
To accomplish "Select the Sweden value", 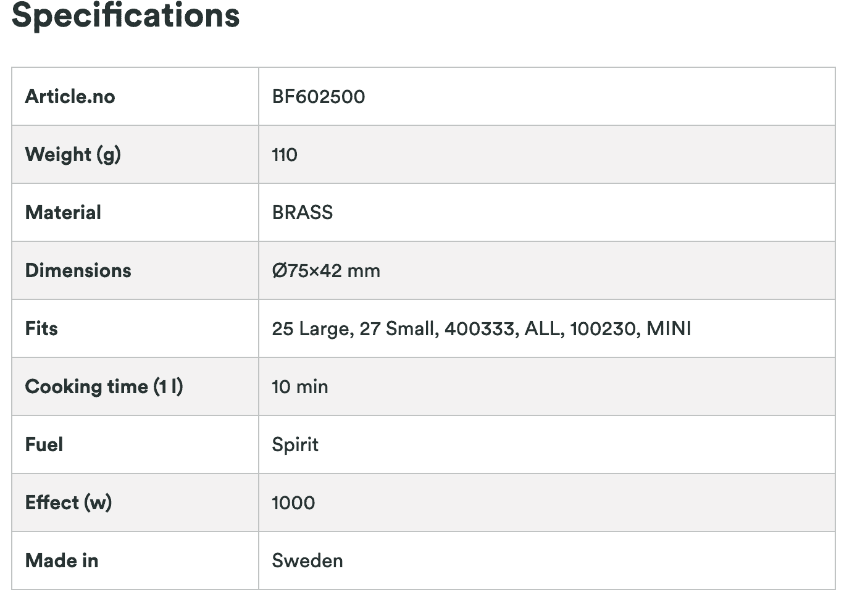I will (307, 560).
